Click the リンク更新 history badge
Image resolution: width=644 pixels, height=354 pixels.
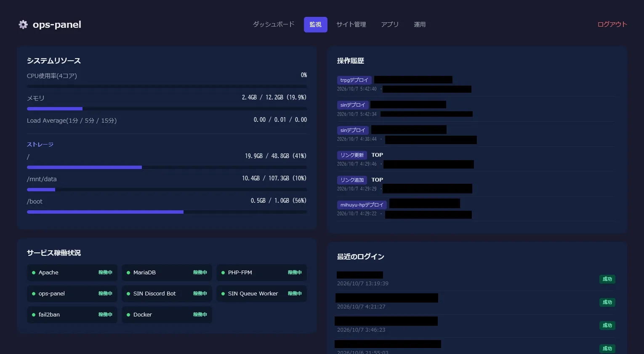(x=352, y=155)
